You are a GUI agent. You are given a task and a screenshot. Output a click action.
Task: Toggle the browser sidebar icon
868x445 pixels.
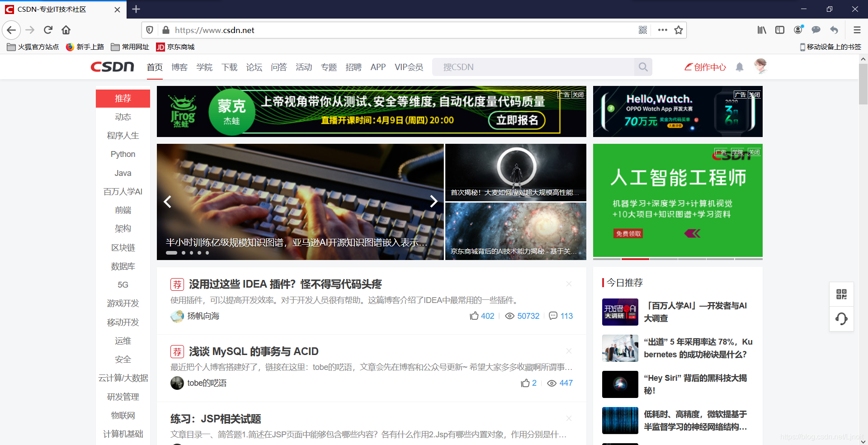[780, 30]
